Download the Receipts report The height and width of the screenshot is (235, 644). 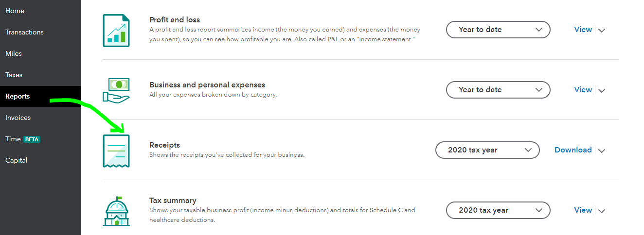573,150
